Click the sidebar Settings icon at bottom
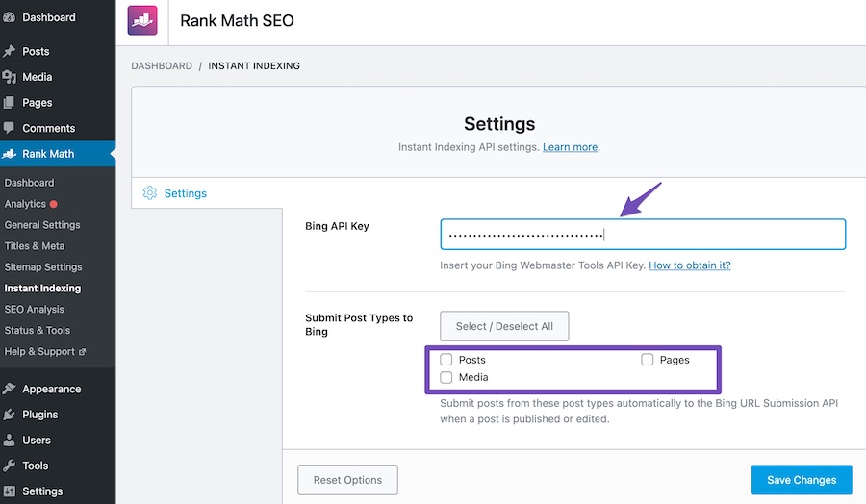Image resolution: width=866 pixels, height=504 pixels. coord(9,491)
